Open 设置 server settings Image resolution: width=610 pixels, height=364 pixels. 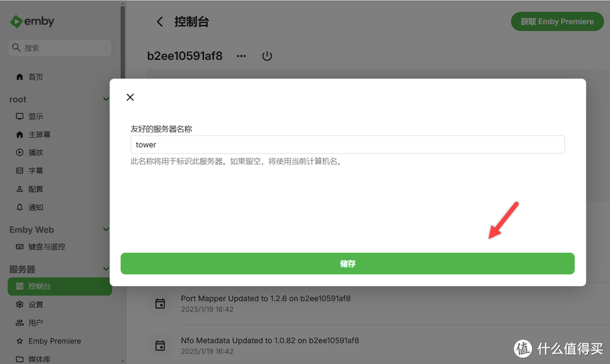point(60,305)
